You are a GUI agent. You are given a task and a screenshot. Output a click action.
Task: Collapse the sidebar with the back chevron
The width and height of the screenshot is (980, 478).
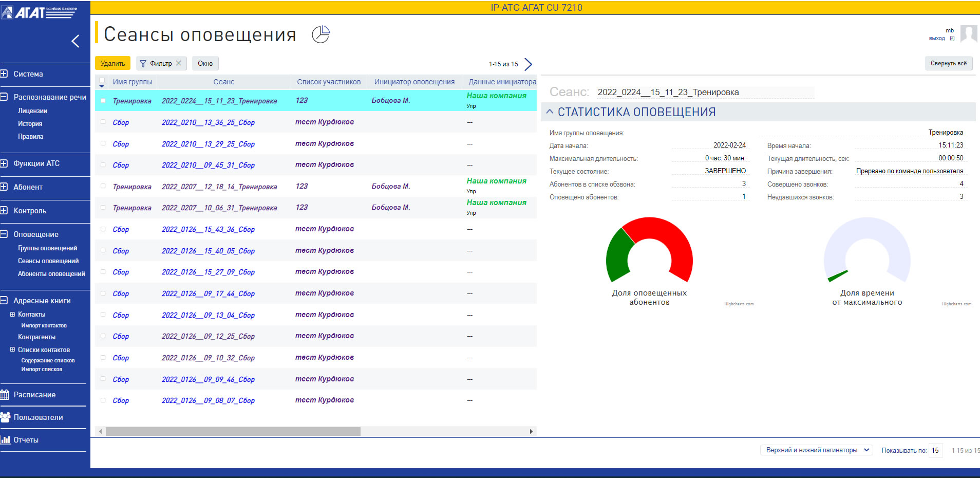76,41
